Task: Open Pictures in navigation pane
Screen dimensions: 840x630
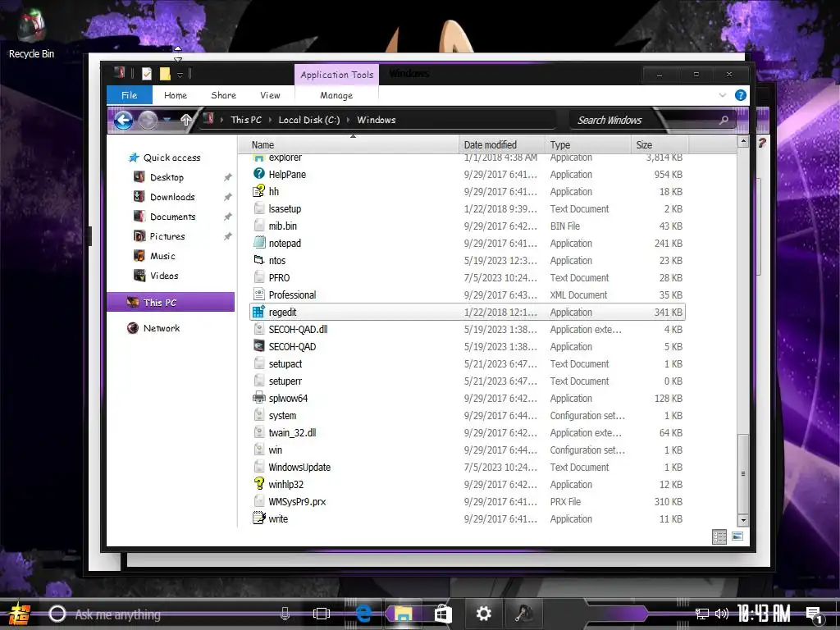Action: click(x=159, y=236)
